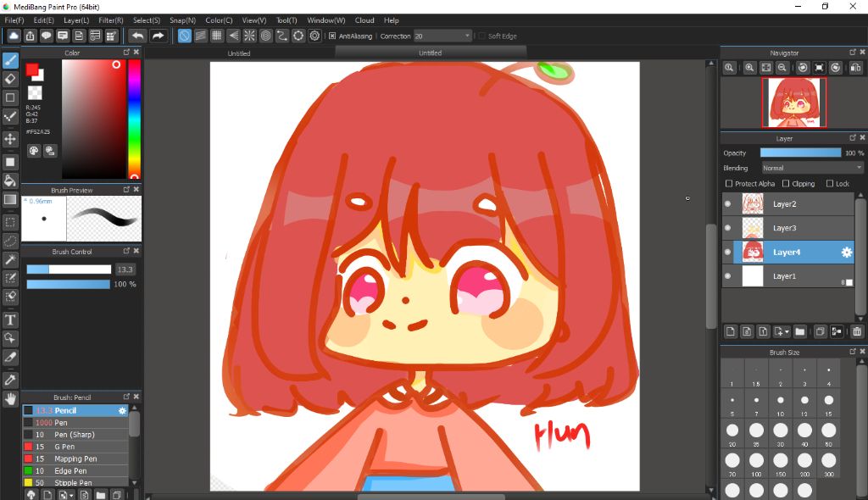
Task: Select the Text tool
Action: pyautogui.click(x=10, y=319)
